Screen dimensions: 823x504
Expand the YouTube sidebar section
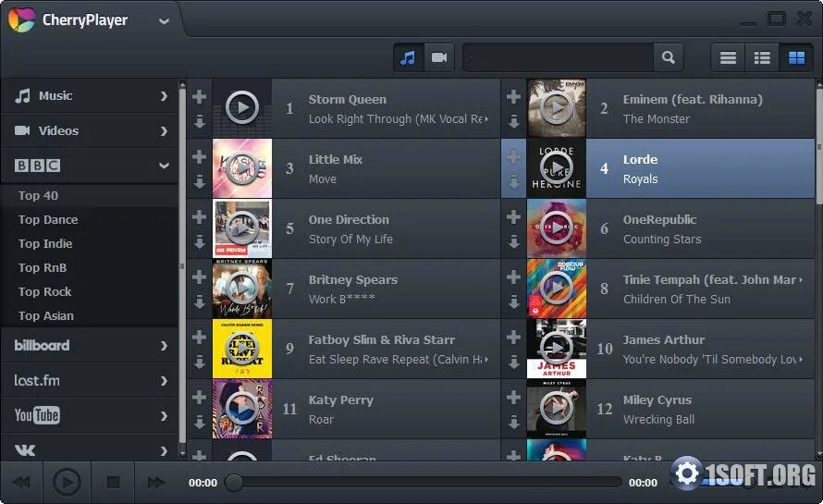[89, 415]
